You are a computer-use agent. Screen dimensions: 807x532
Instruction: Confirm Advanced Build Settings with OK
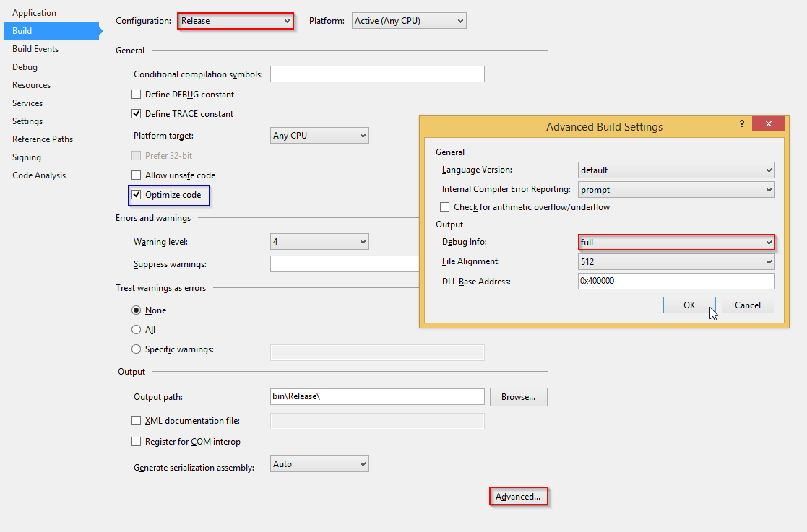(689, 305)
